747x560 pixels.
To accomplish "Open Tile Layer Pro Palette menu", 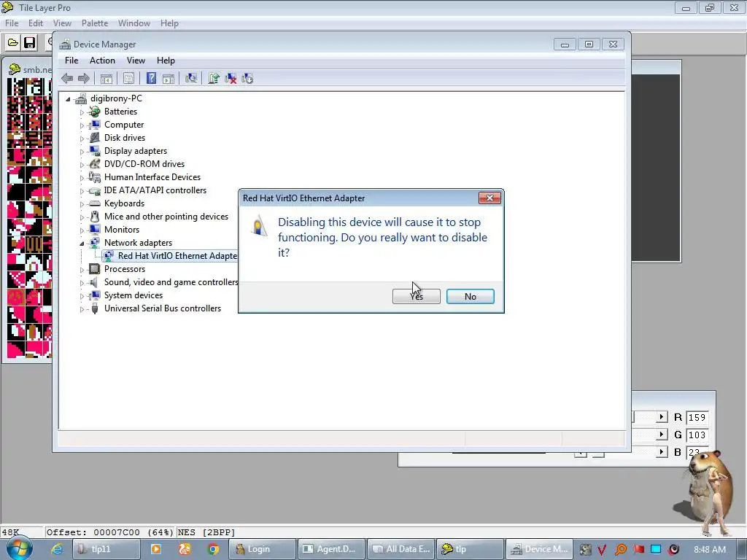I will pyautogui.click(x=95, y=23).
